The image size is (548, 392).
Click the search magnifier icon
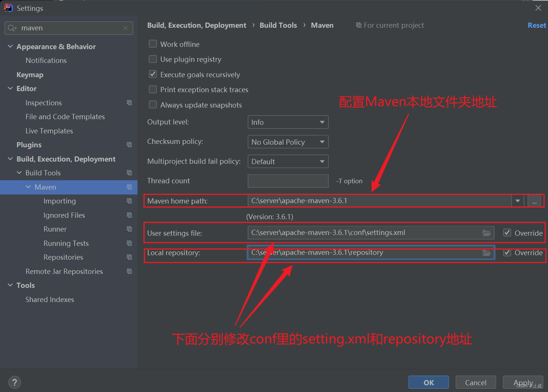[x=12, y=28]
